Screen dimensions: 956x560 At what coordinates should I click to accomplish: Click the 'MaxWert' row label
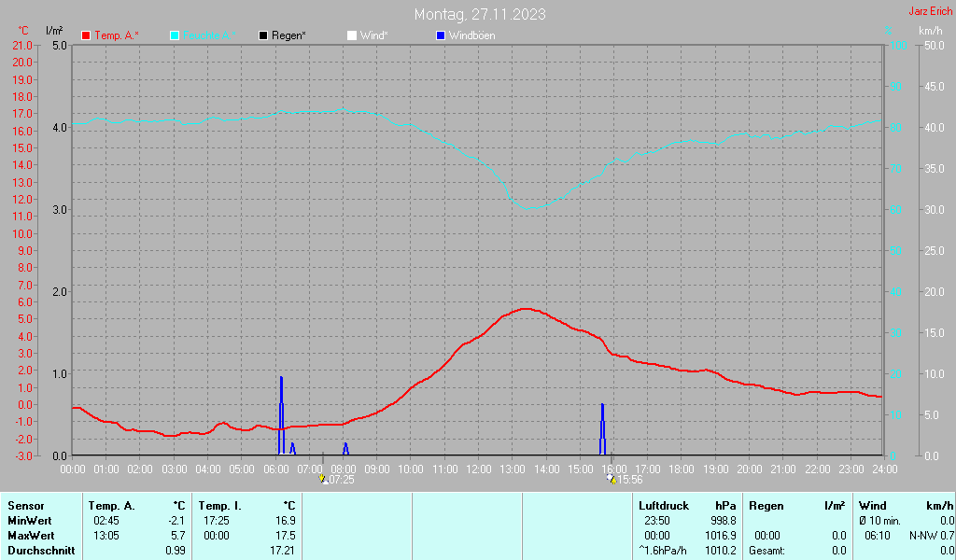point(31,536)
